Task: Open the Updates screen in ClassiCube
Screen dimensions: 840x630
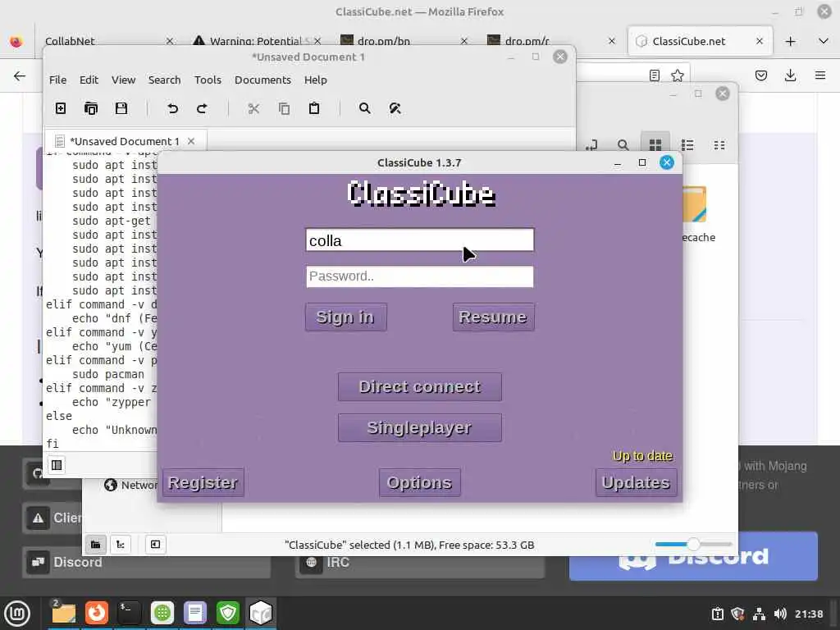Action: tap(636, 482)
